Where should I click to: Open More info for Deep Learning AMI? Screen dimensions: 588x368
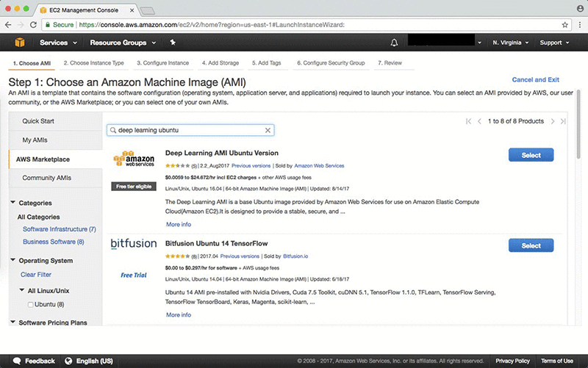[179, 225]
